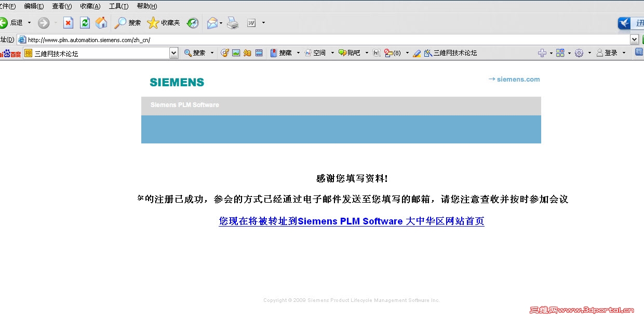Click into the address bar URL field

tap(327, 39)
